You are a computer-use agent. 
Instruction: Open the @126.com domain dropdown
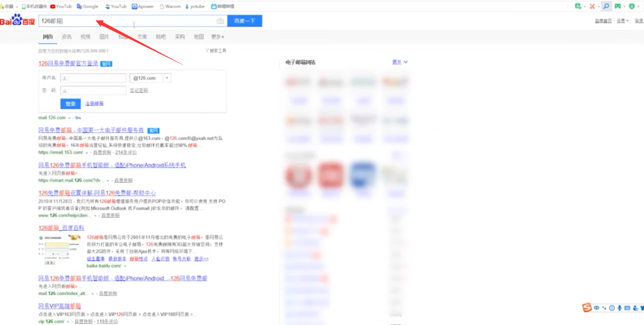click(168, 78)
